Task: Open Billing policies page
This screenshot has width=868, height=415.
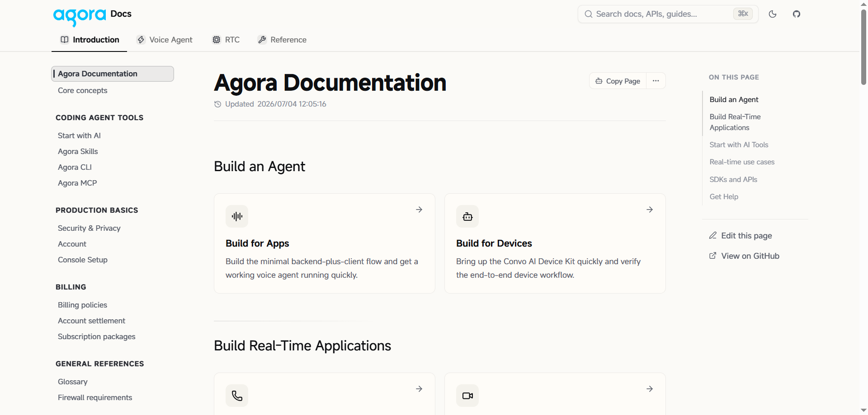Action: [82, 305]
